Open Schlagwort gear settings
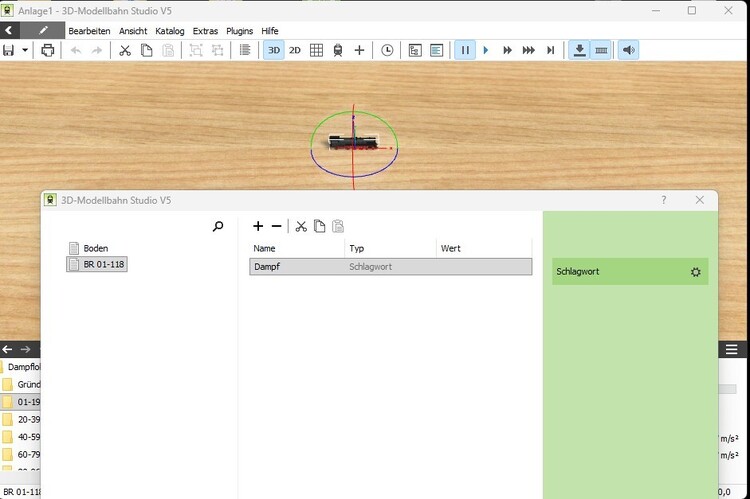Image resolution: width=750 pixels, height=499 pixels. click(696, 272)
